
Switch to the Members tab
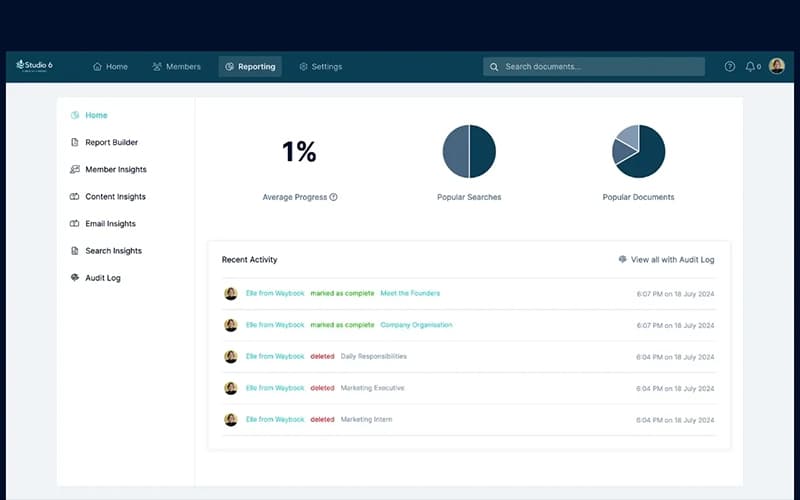[x=176, y=67]
